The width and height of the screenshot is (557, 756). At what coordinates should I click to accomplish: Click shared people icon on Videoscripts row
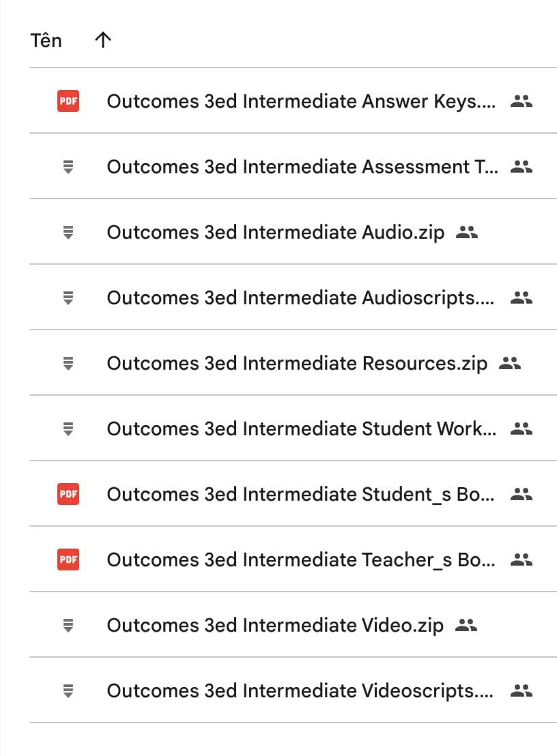[522, 691]
